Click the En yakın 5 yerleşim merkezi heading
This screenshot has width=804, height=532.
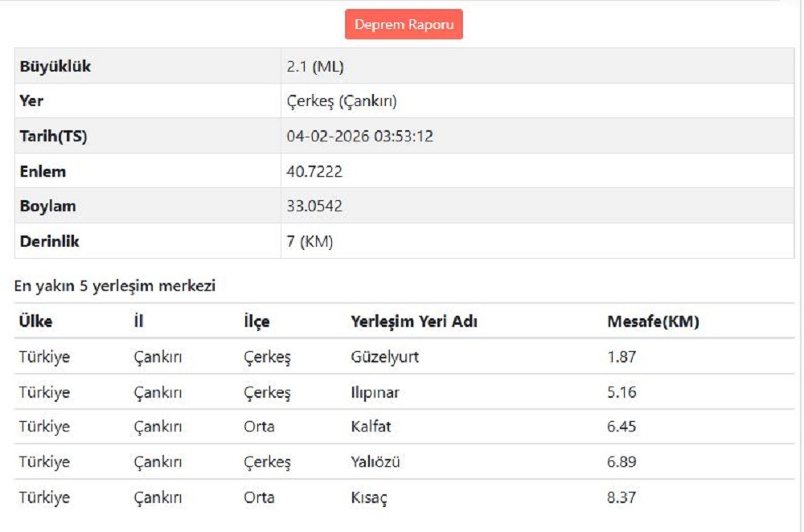click(115, 285)
